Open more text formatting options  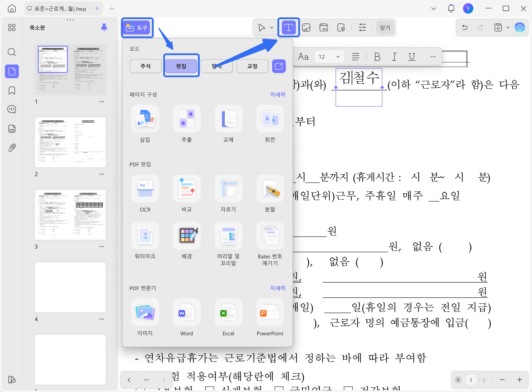click(x=433, y=57)
